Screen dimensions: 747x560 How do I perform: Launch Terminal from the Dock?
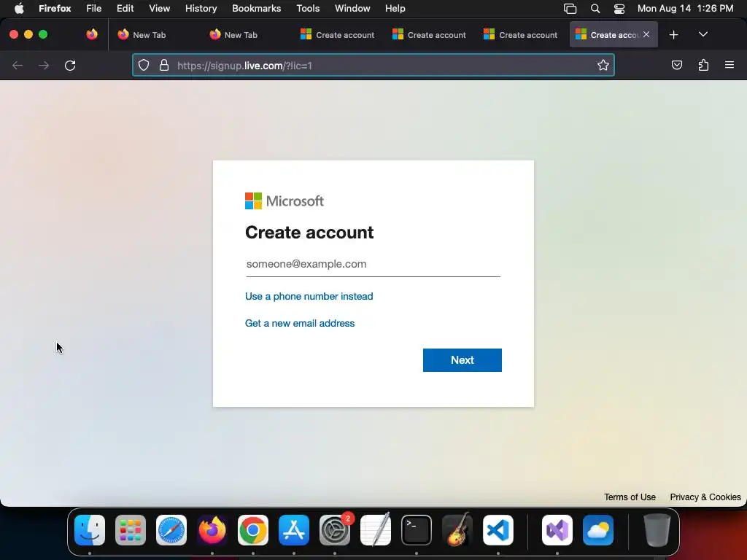coord(417,530)
